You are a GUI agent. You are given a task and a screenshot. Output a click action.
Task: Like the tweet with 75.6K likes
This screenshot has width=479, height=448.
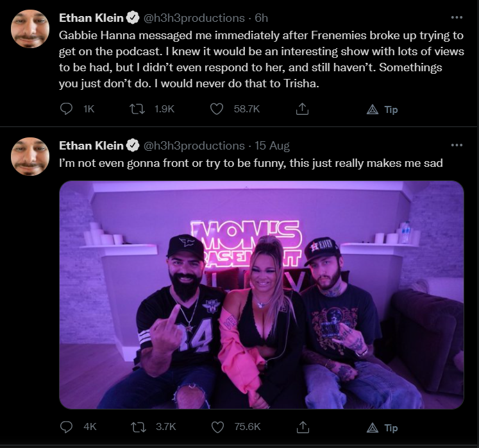coord(217,427)
